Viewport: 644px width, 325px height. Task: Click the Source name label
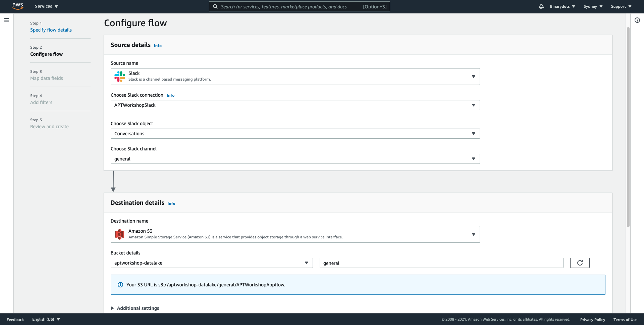pyautogui.click(x=124, y=63)
